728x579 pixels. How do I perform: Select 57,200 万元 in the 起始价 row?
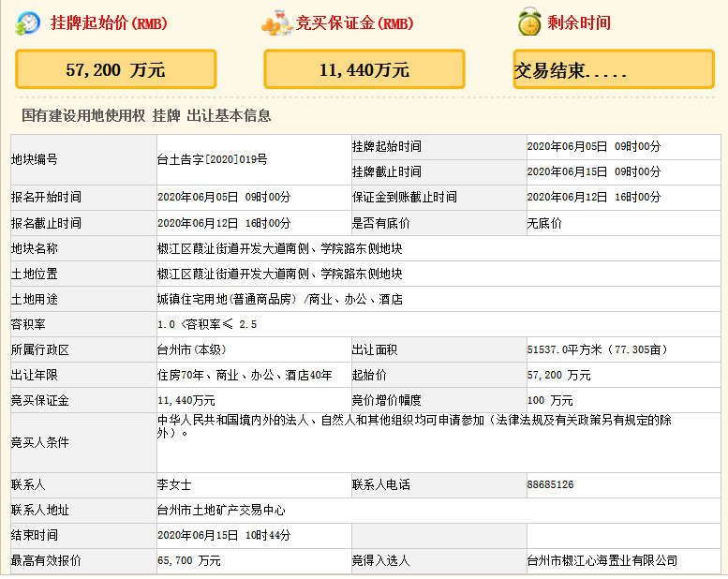tap(558, 375)
